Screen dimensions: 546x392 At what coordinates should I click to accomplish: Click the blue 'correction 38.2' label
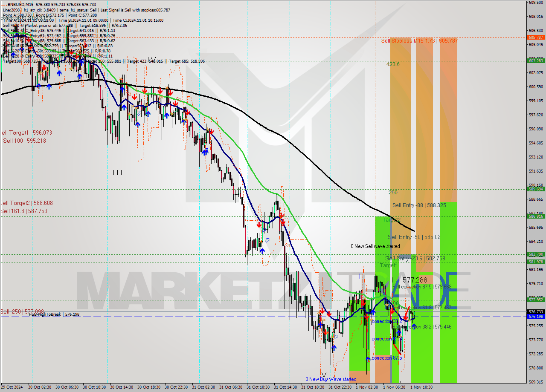pyautogui.click(x=386, y=321)
